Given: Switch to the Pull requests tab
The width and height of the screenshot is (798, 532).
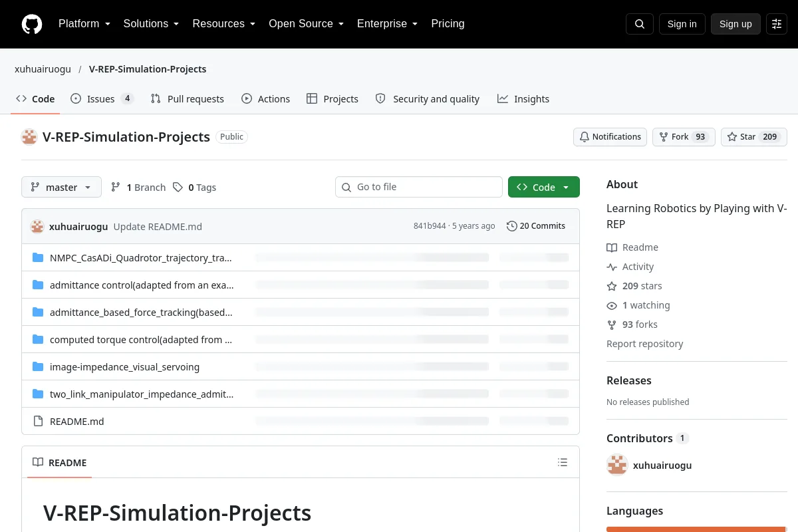Looking at the screenshot, I should coord(187,99).
